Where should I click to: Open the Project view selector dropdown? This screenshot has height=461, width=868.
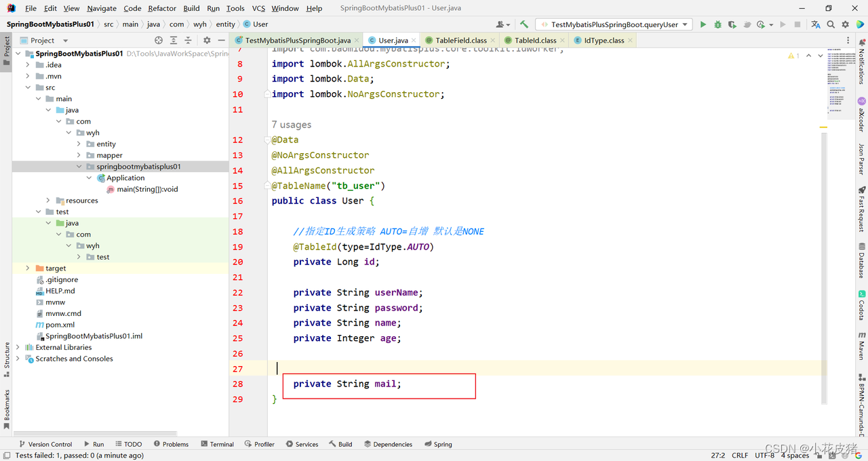(x=44, y=41)
